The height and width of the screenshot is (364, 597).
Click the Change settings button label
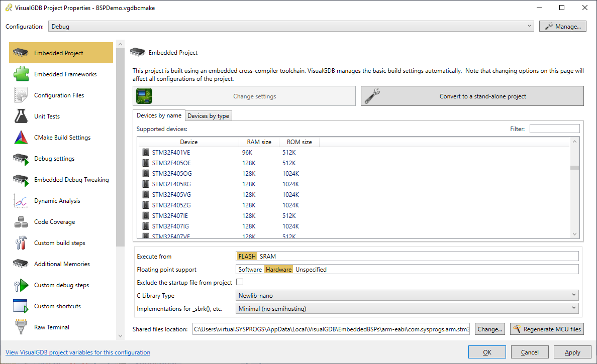click(x=255, y=96)
